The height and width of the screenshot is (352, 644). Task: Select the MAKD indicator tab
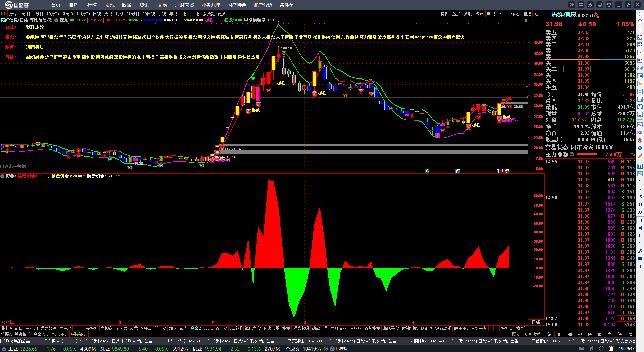pyautogui.click(x=146, y=328)
